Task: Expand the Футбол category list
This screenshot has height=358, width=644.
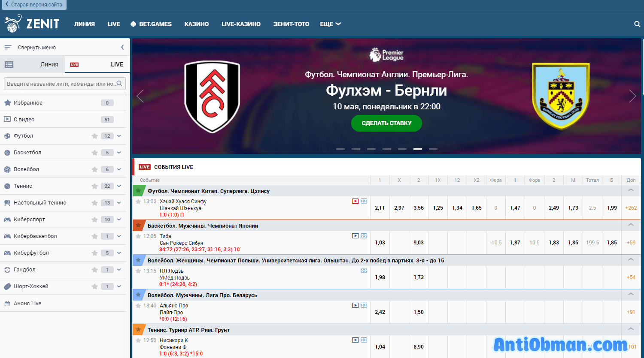Action: point(119,136)
